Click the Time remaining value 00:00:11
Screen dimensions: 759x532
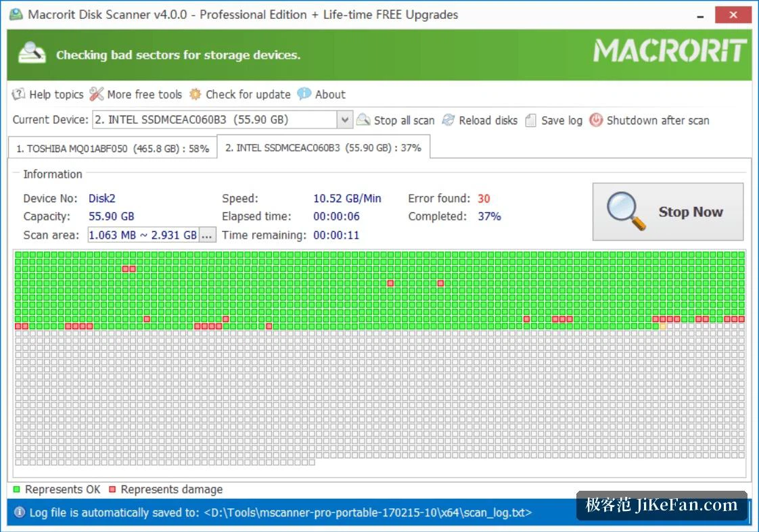(x=336, y=235)
